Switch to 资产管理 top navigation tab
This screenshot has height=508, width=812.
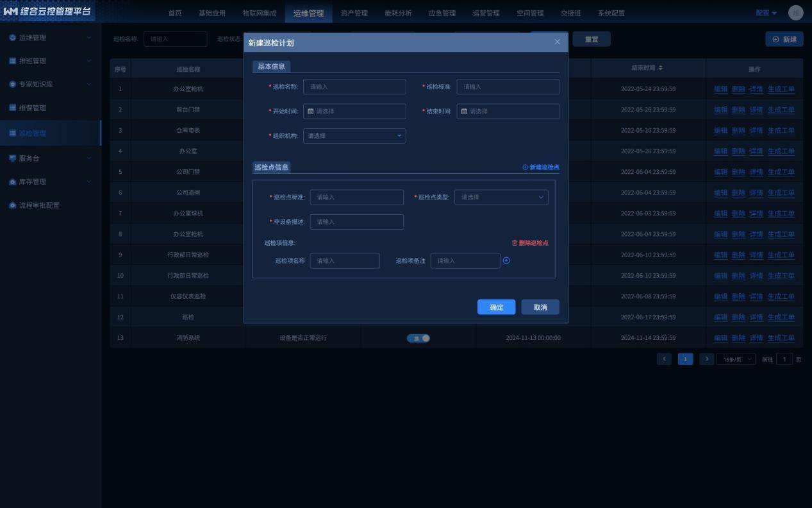coord(354,13)
